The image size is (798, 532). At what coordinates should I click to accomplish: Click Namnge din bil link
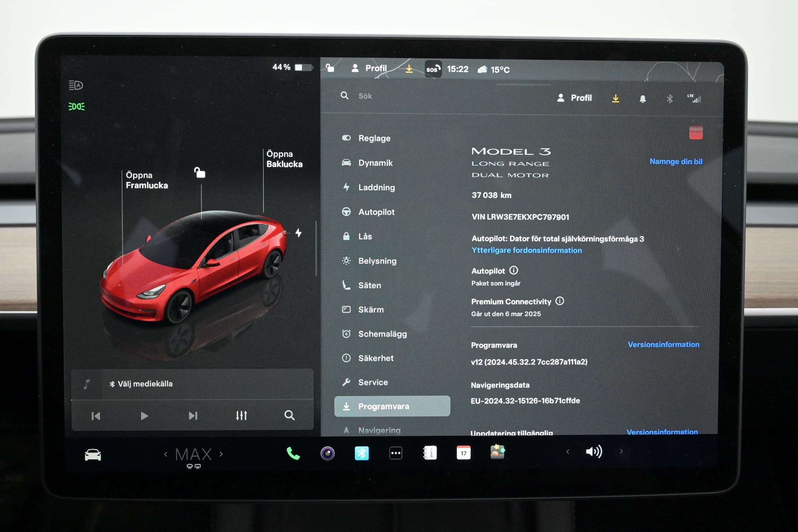676,161
